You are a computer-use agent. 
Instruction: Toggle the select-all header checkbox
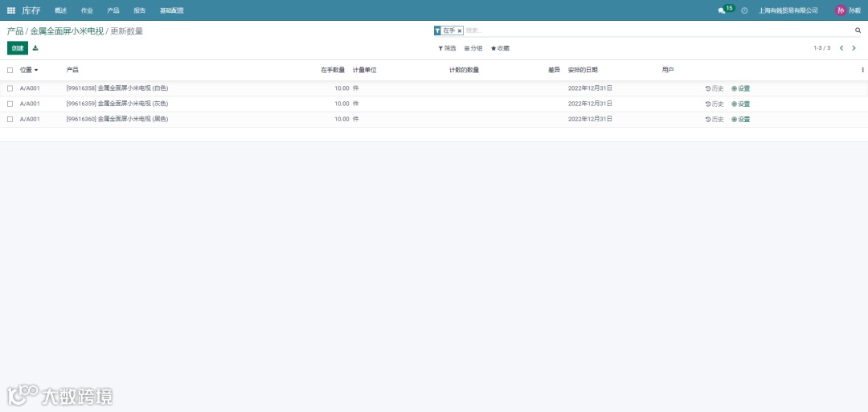click(10, 70)
